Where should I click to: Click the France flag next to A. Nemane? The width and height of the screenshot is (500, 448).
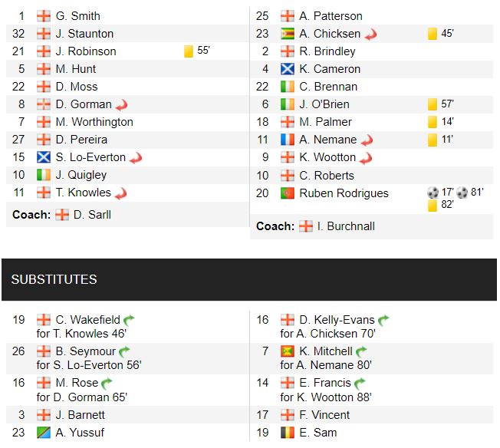coord(288,140)
